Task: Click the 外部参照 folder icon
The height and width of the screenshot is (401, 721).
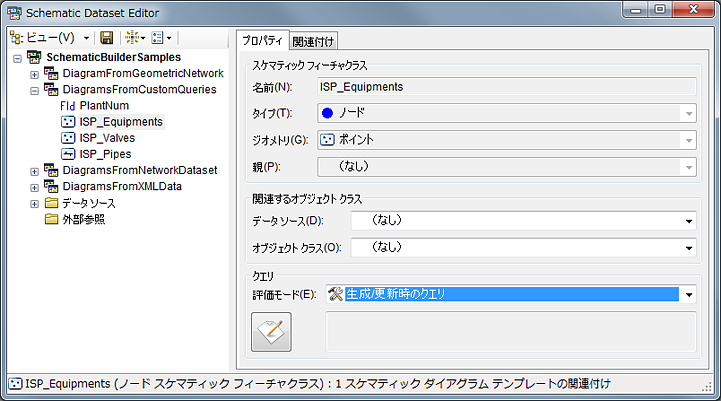Action: (52, 219)
